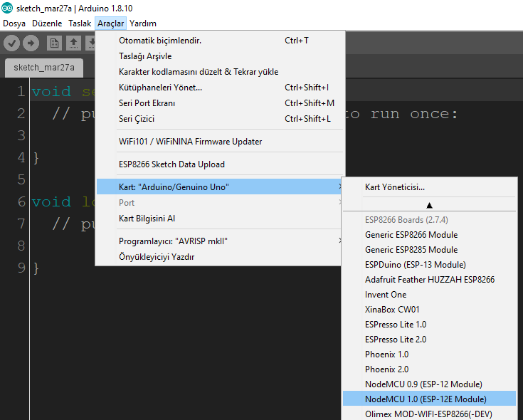Screen dimensions: 523x420
Task: Close the Araçlar menu
Action: [110, 23]
